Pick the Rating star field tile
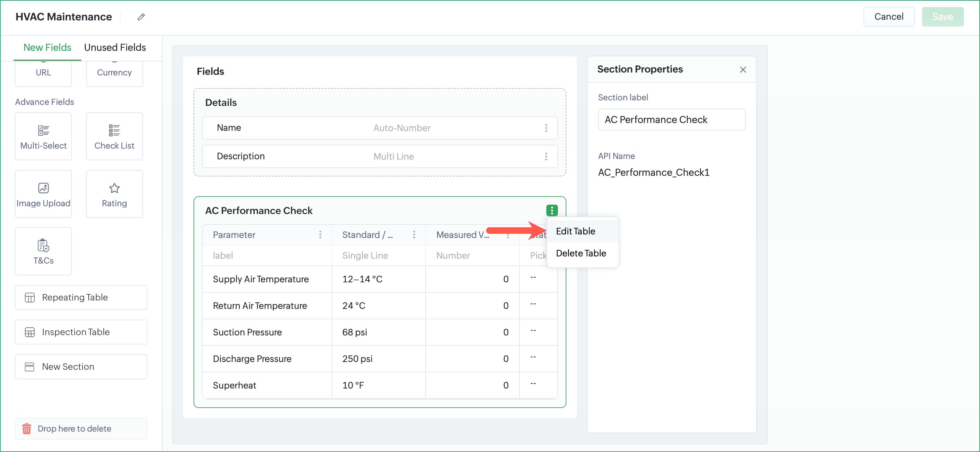The height and width of the screenshot is (452, 980). 115,194
